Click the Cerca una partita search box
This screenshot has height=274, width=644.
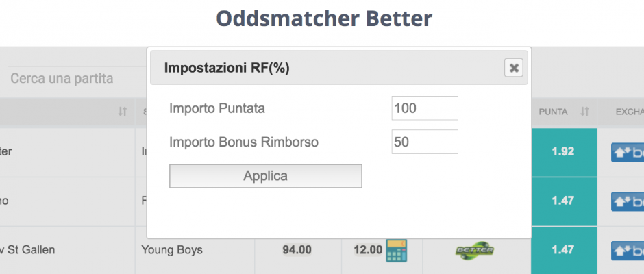77,78
